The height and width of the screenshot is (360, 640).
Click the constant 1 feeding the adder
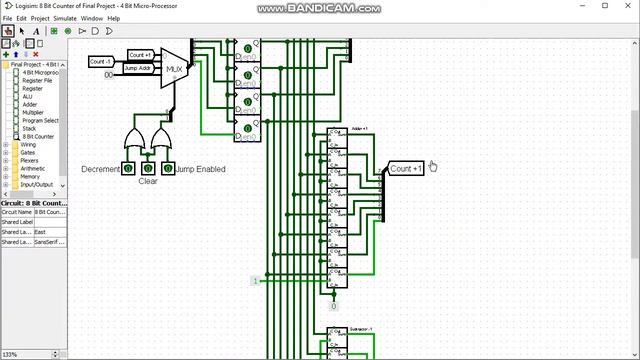point(255,281)
